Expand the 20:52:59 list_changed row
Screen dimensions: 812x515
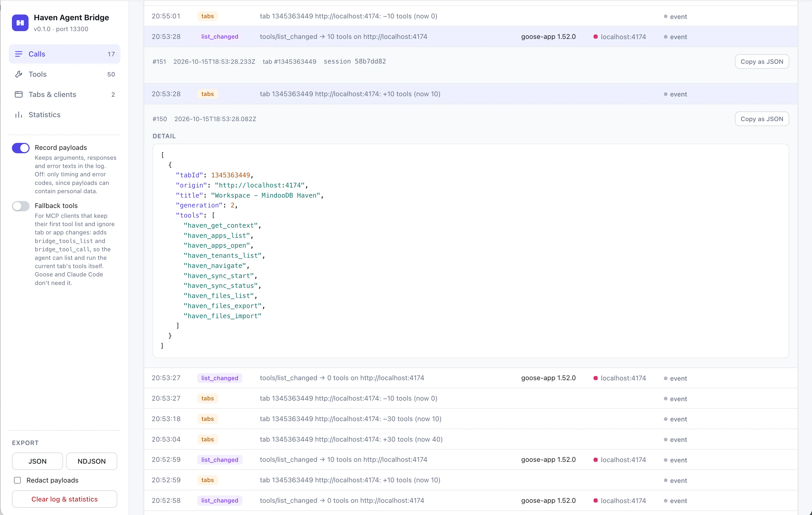tap(471, 460)
